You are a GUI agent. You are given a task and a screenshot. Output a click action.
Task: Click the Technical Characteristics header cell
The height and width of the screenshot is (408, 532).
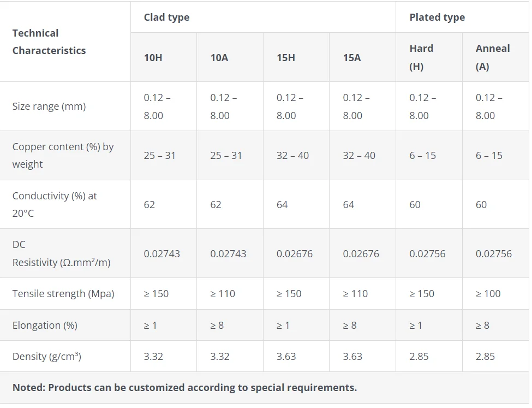click(49, 42)
